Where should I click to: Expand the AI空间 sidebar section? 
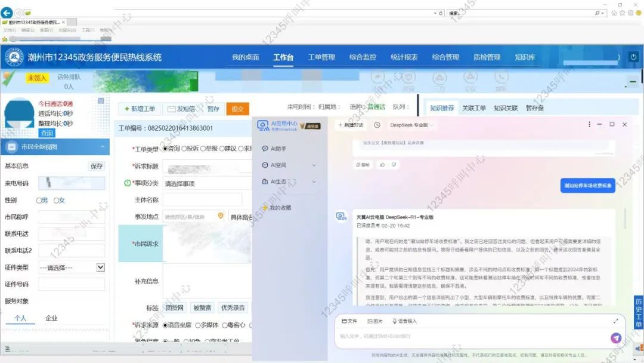coord(314,165)
